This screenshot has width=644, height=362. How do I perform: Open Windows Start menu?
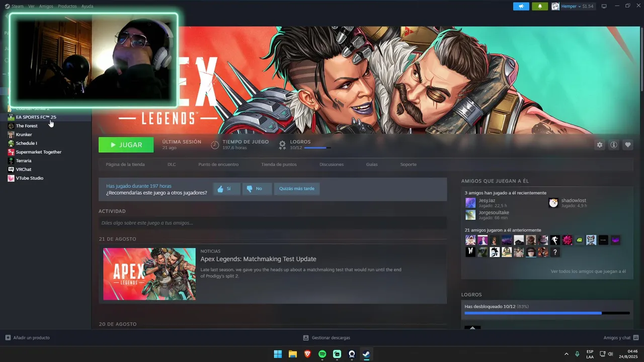[278, 354]
